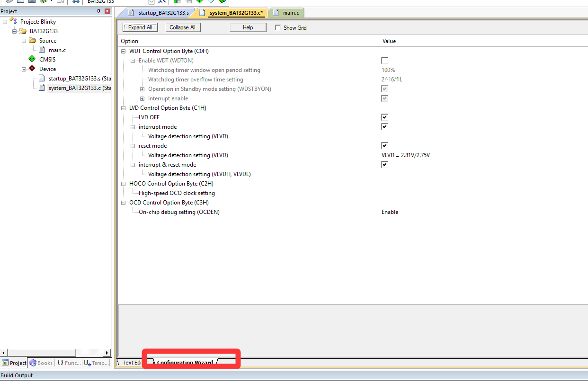
Task: Expand the WDT interrupt enable node
Action: click(143, 98)
